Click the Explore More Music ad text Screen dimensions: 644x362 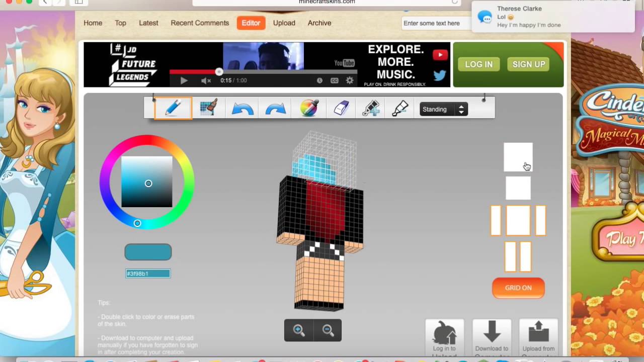tap(396, 62)
